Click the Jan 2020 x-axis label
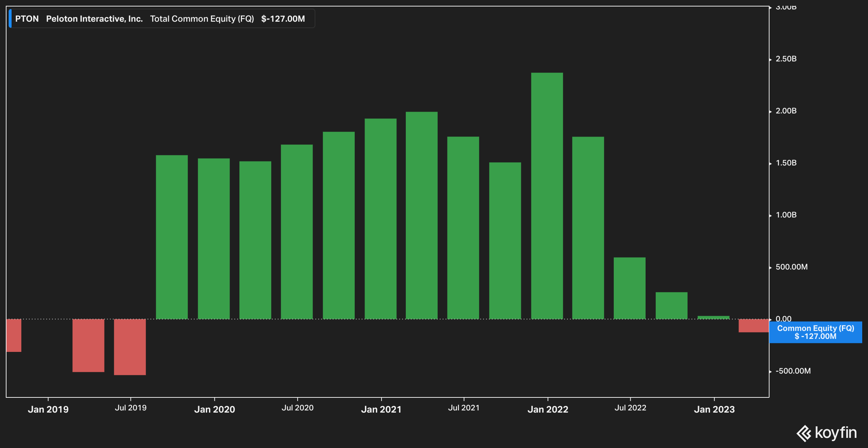Image resolution: width=868 pixels, height=448 pixels. [214, 409]
